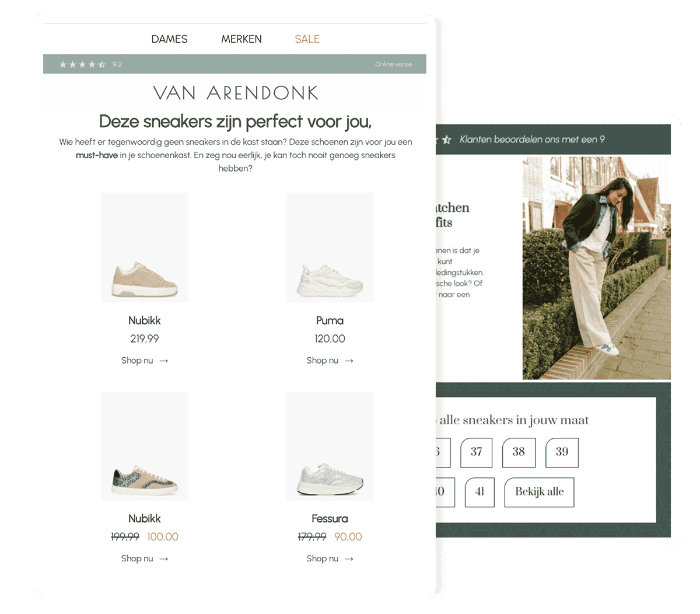Open the MERKEN menu item

click(x=242, y=39)
